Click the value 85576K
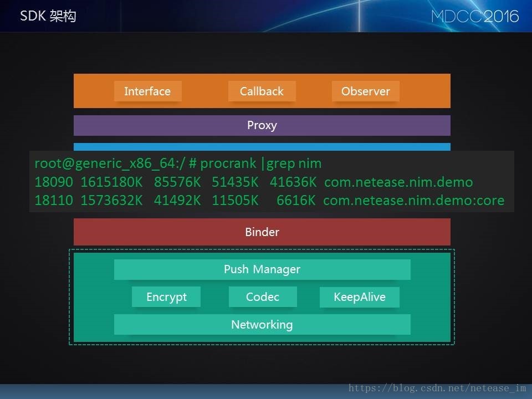This screenshot has width=532, height=399. [x=177, y=182]
